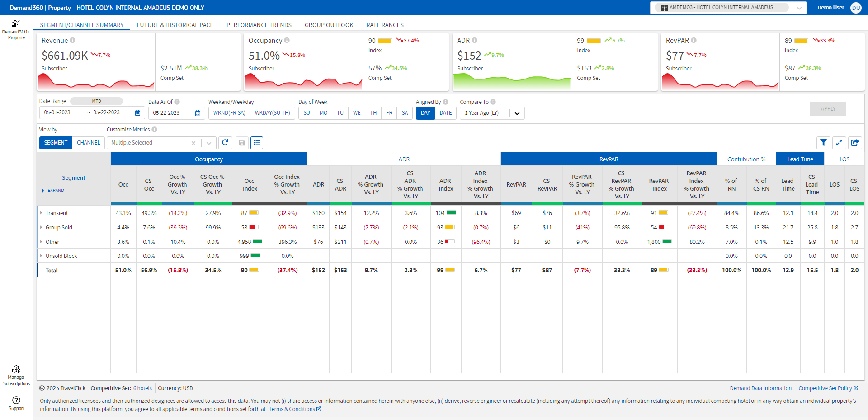Toggle the WKND(FR-SA) filter

(229, 113)
